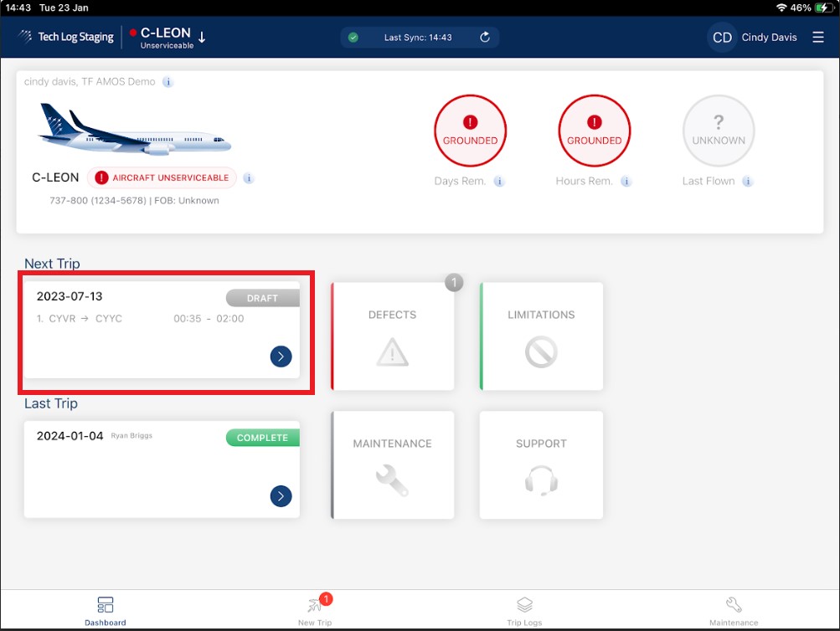Go to Maintenance tab in bottom bar
Viewport: 840px width, 631px height.
click(x=734, y=611)
